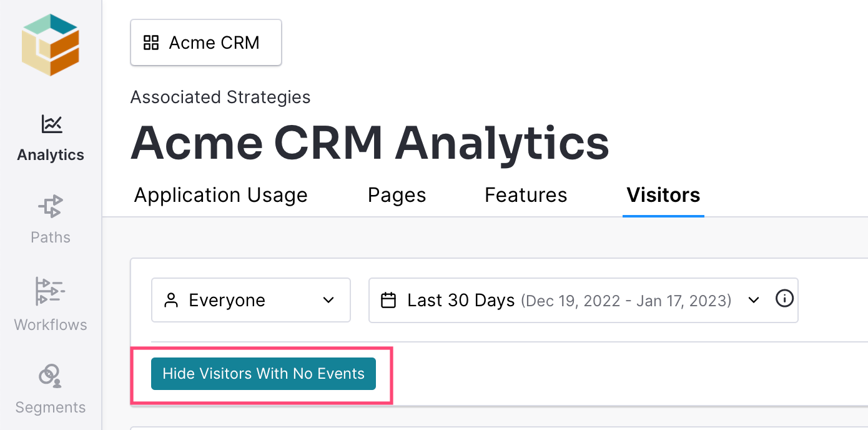868x430 pixels.
Task: Click the info icon beside date range
Action: point(784,299)
